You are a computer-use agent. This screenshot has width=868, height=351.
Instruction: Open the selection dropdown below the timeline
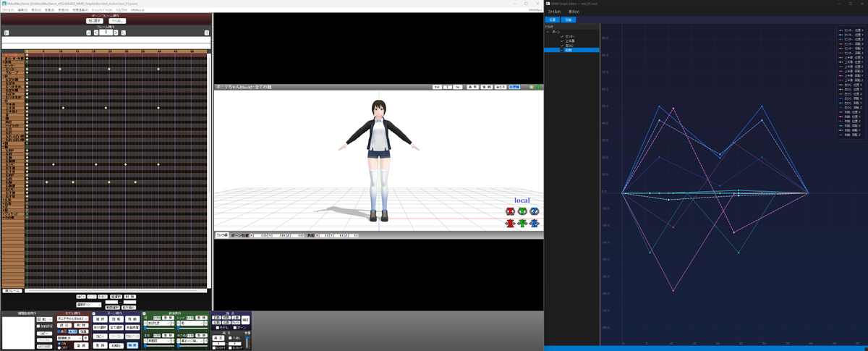(89, 305)
